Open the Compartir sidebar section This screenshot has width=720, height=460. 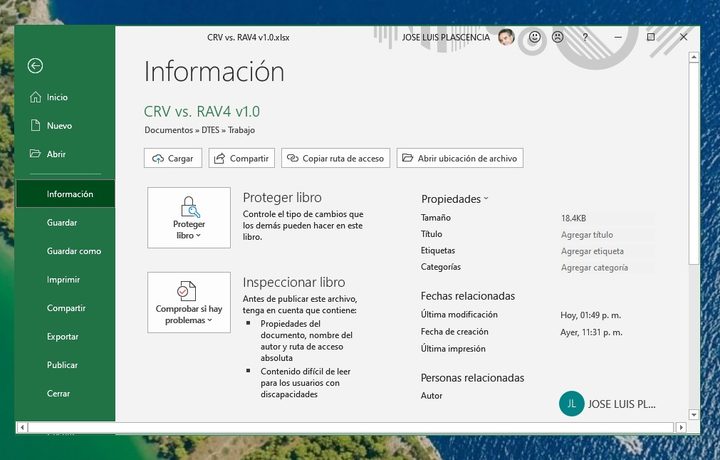coord(65,308)
